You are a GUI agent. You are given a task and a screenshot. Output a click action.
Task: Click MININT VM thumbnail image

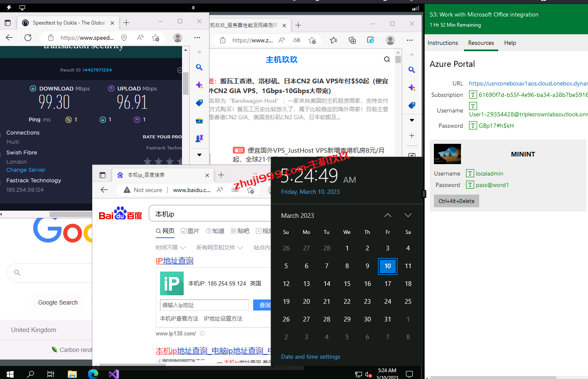coord(447,154)
